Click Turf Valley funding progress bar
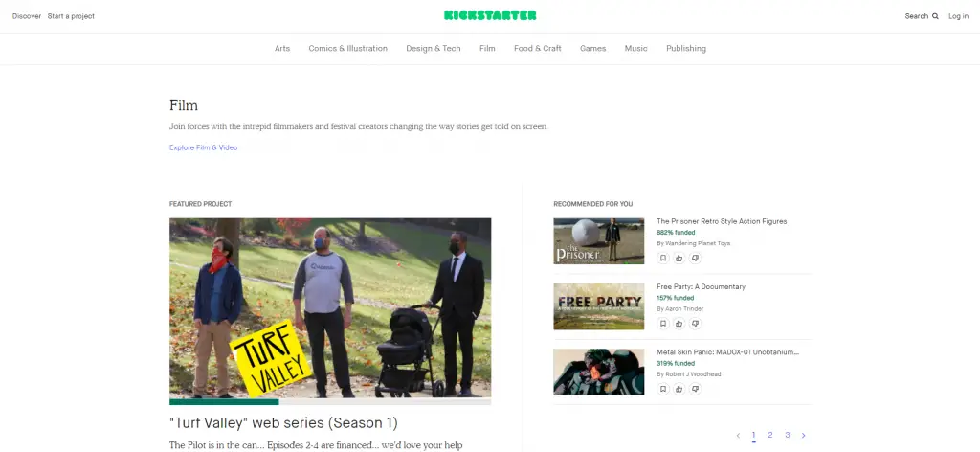This screenshot has height=452, width=980. (330, 402)
